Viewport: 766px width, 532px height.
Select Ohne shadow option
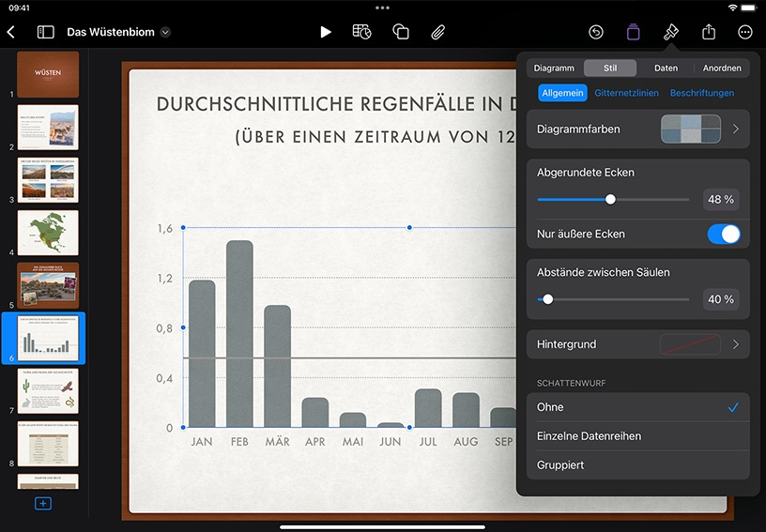pos(638,407)
